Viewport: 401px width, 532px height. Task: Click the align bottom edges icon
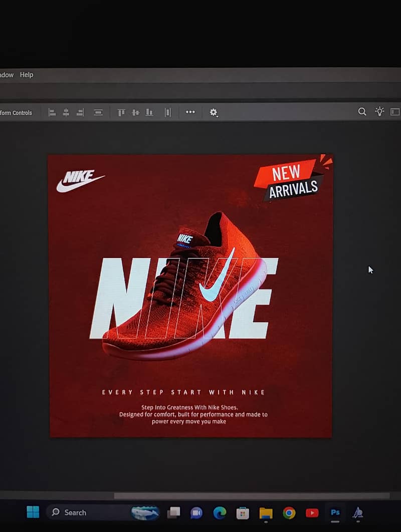[x=149, y=112]
